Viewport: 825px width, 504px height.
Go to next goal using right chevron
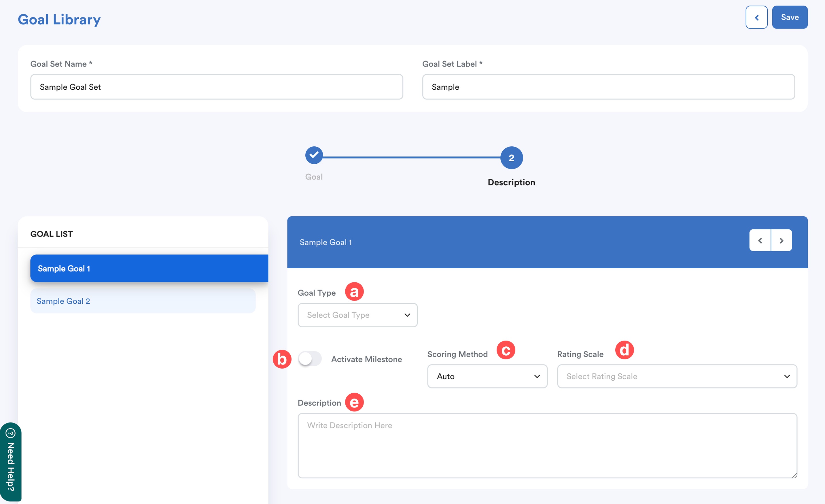(781, 240)
